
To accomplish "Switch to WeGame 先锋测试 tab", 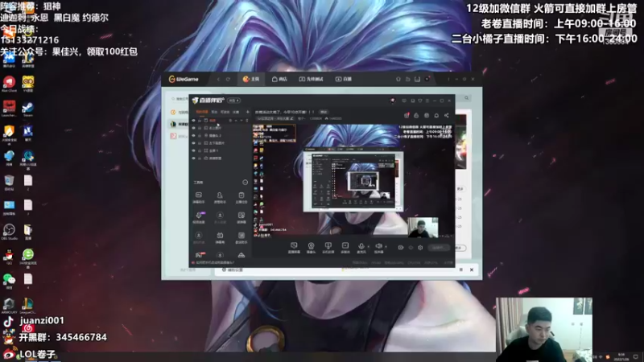I will [311, 79].
